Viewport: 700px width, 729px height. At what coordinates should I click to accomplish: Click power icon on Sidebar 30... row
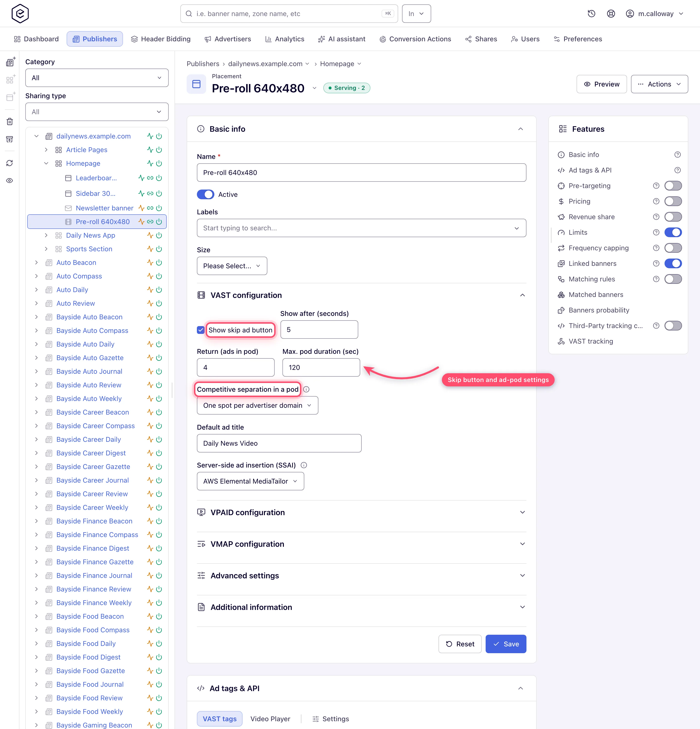click(159, 193)
